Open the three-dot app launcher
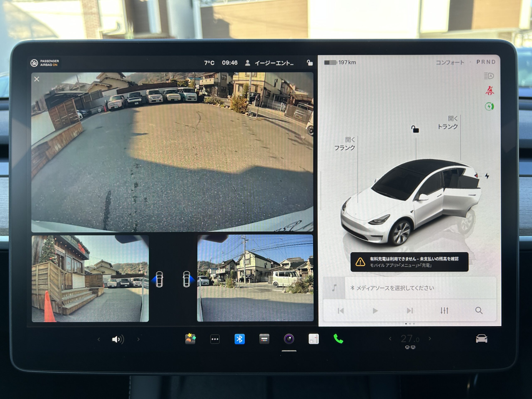532x399 pixels. pos(215,339)
